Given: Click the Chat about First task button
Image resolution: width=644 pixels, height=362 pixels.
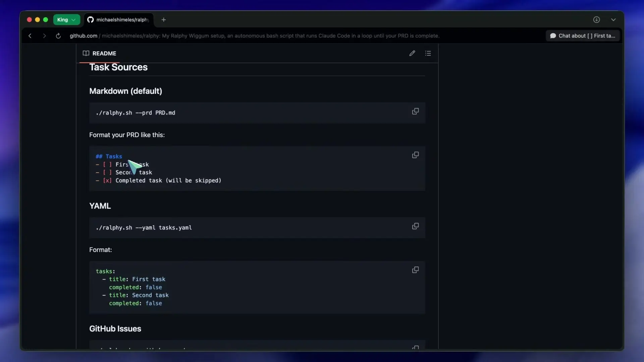Looking at the screenshot, I should tap(583, 36).
